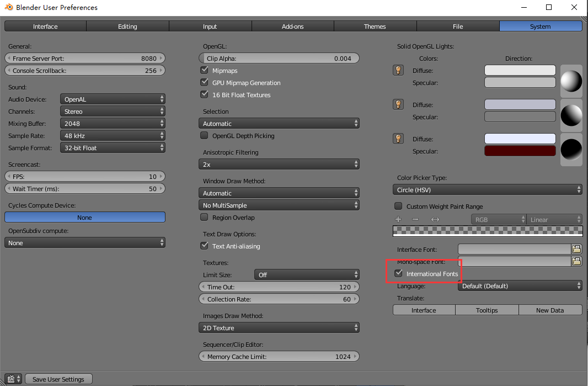The image size is (588, 386).
Task: Switch to the Themes tab
Action: (375, 26)
